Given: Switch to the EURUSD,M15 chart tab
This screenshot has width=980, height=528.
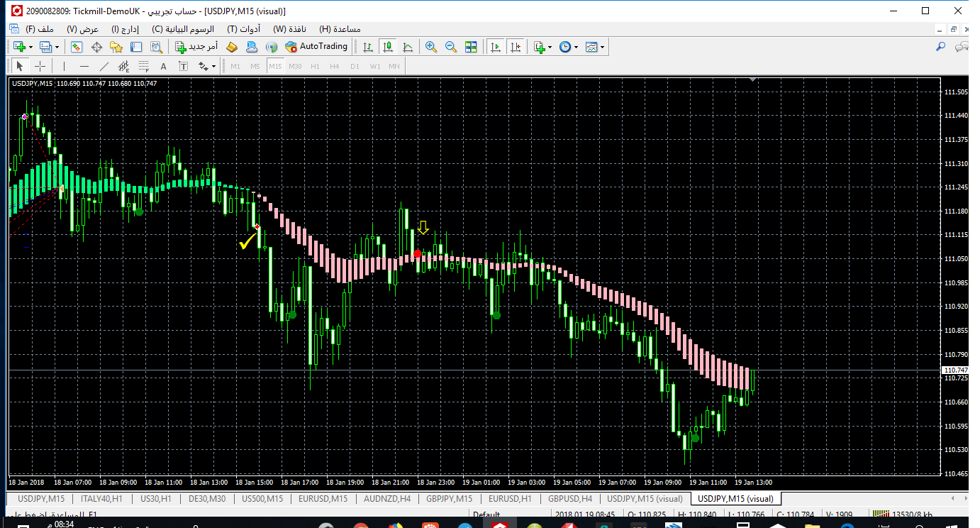Looking at the screenshot, I should [322, 499].
